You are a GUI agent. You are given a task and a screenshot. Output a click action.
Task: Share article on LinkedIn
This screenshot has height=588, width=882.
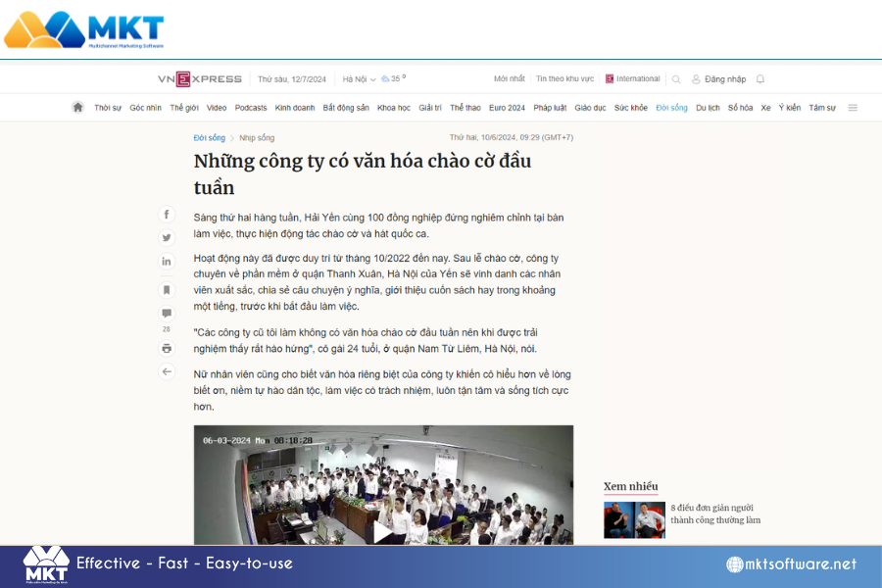[x=167, y=261]
